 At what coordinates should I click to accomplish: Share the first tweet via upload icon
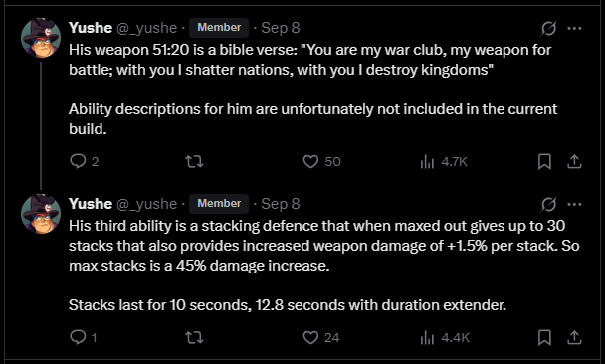click(x=574, y=161)
